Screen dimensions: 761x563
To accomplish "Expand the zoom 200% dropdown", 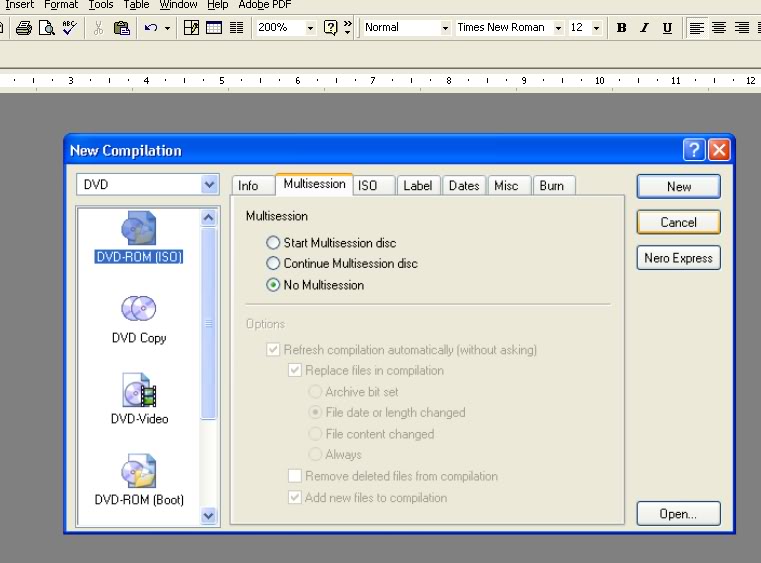I will [310, 28].
